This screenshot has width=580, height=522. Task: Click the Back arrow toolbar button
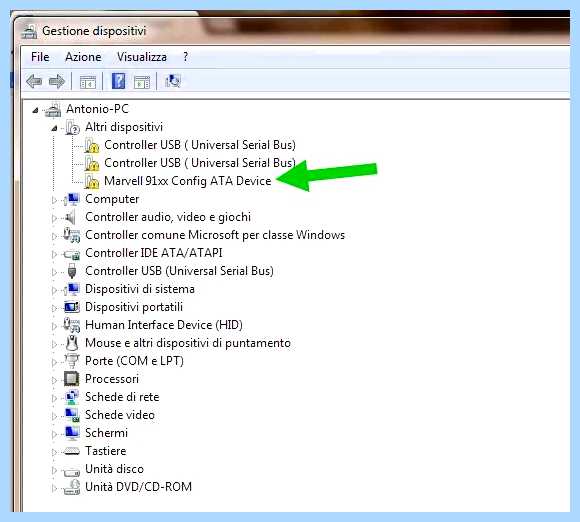point(34,81)
